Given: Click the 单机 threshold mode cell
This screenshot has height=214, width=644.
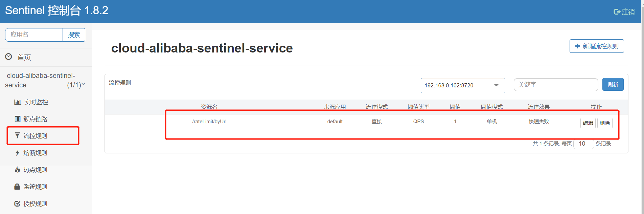Looking at the screenshot, I should coord(492,122).
